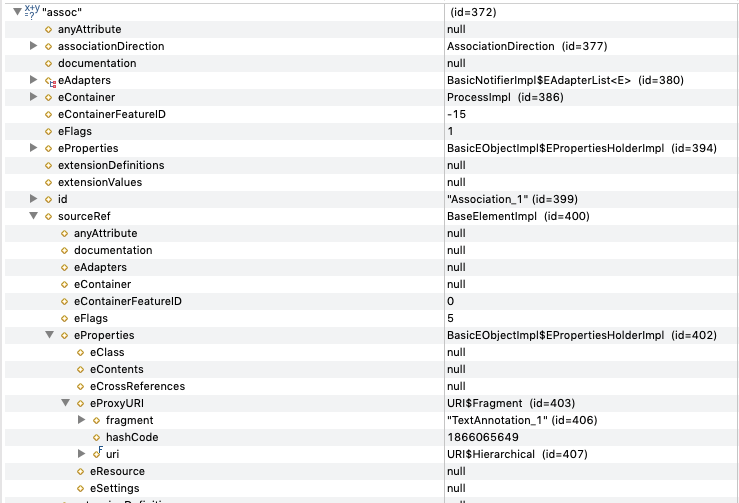The image size is (739, 503).
Task: Expand the uri field arrow
Action: pyautogui.click(x=82, y=454)
